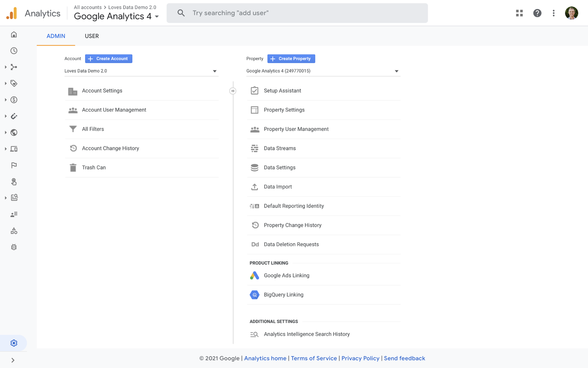Click the Google Ads Linking icon
This screenshot has height=368, width=588.
(254, 275)
